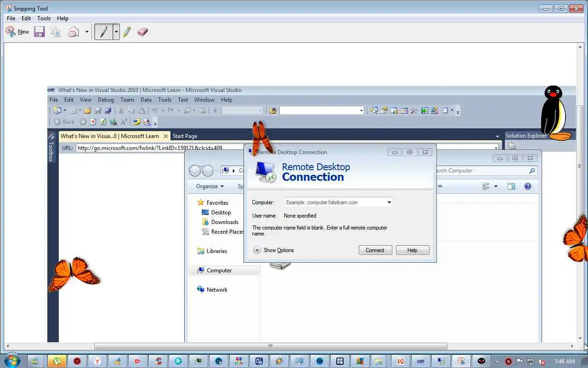Select the Highlighter tool

tap(127, 32)
